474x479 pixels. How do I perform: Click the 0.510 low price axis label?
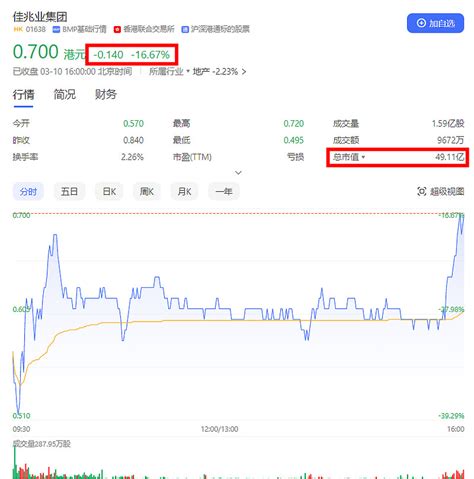coord(21,416)
